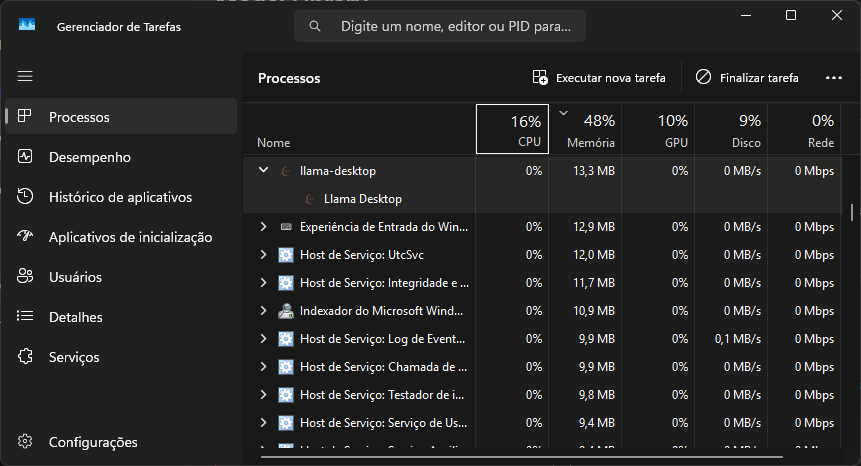Image resolution: width=861 pixels, height=466 pixels.
Task: Click the 13,3 MB memory value of llama-desktop
Action: 594,171
